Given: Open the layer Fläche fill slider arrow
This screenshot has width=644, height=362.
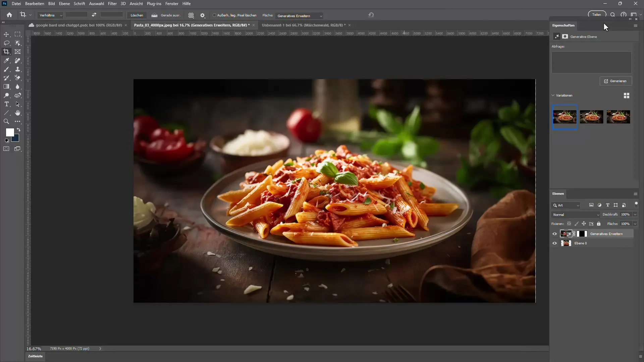Looking at the screenshot, I should point(635,224).
